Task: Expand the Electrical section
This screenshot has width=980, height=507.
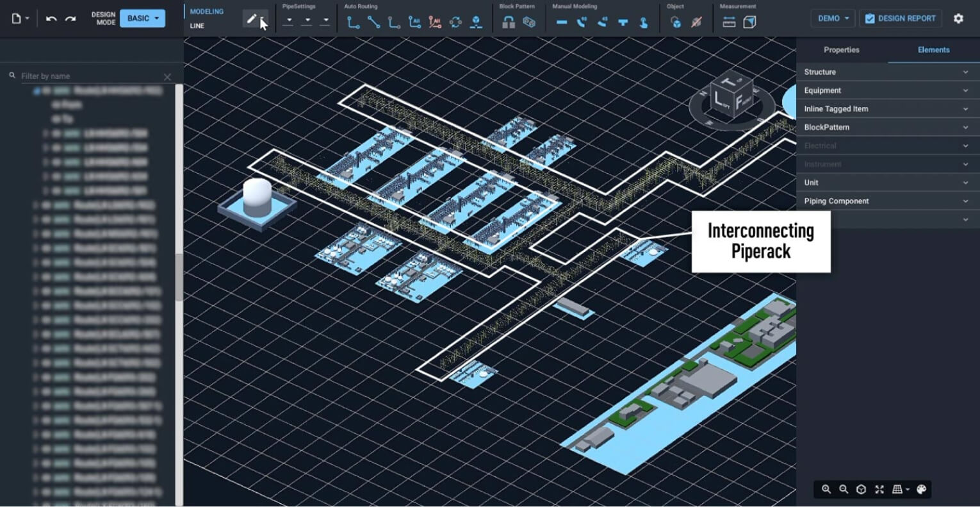Action: (888, 145)
